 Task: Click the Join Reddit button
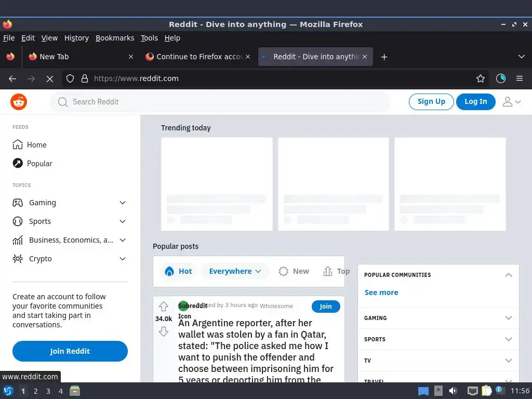pyautogui.click(x=70, y=351)
